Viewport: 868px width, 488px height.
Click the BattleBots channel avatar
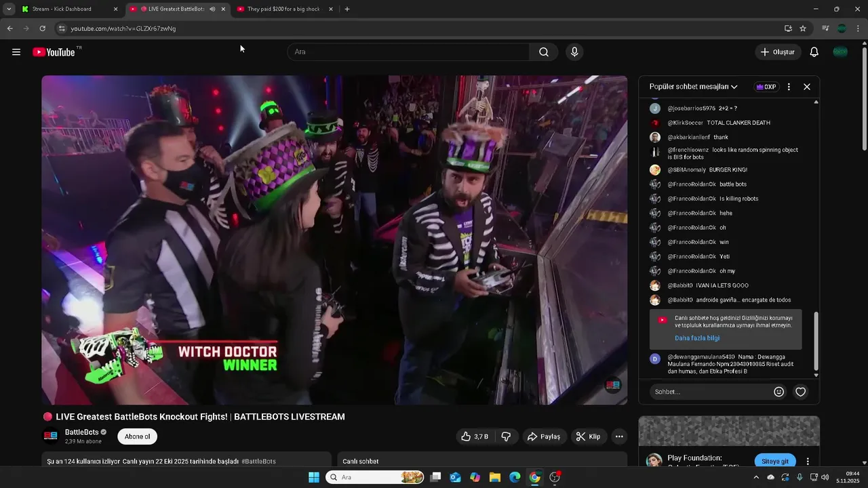coord(51,436)
